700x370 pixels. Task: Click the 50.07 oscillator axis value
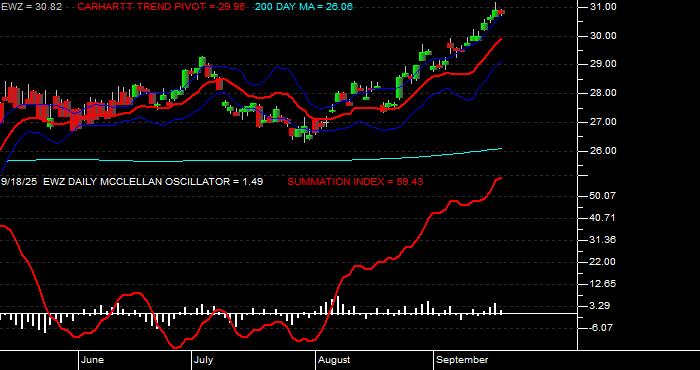pos(604,196)
